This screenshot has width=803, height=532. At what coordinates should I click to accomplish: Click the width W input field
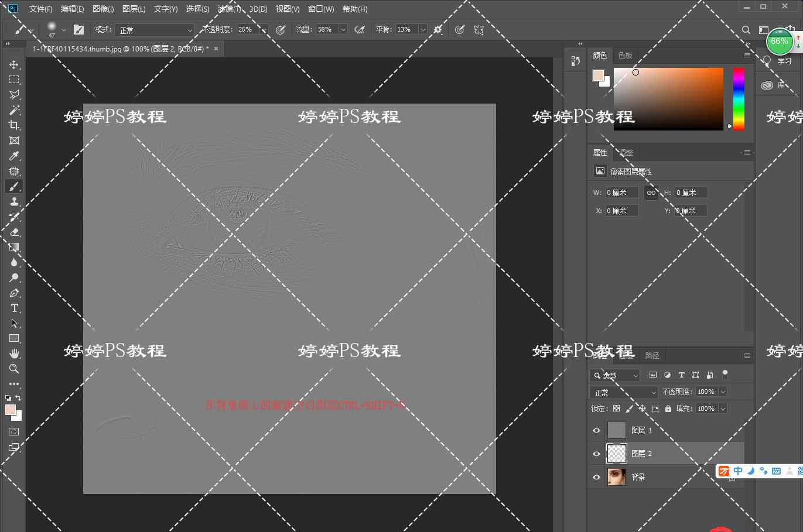[621, 193]
